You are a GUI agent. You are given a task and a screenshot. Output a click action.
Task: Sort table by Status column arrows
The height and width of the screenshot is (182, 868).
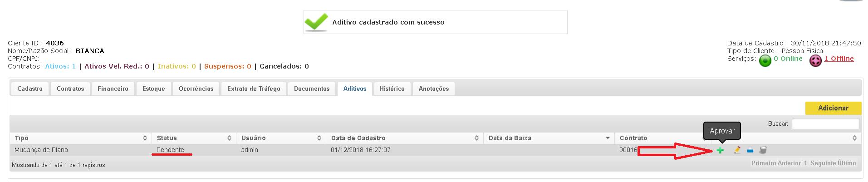tap(229, 138)
